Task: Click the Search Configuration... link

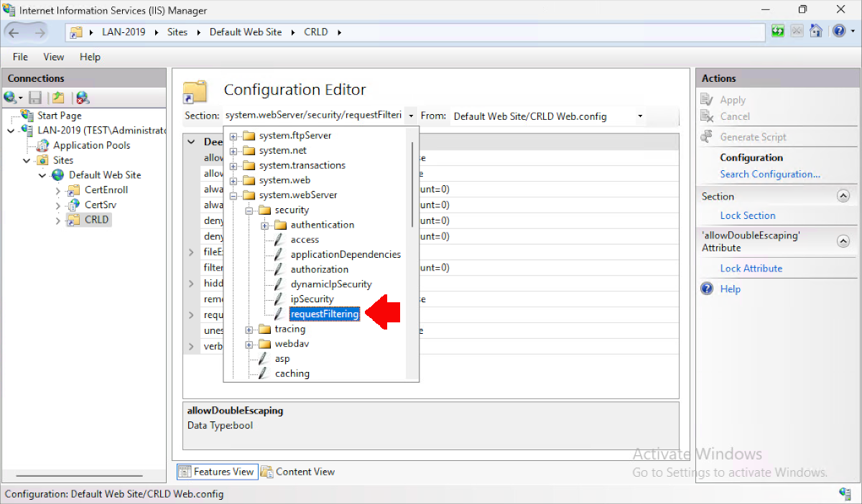Action: [x=770, y=174]
